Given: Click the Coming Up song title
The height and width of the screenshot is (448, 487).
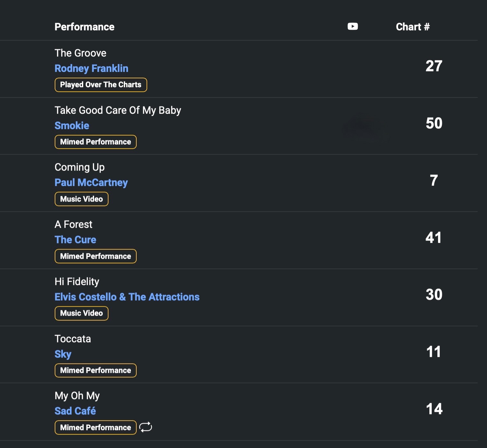Looking at the screenshot, I should 79,167.
